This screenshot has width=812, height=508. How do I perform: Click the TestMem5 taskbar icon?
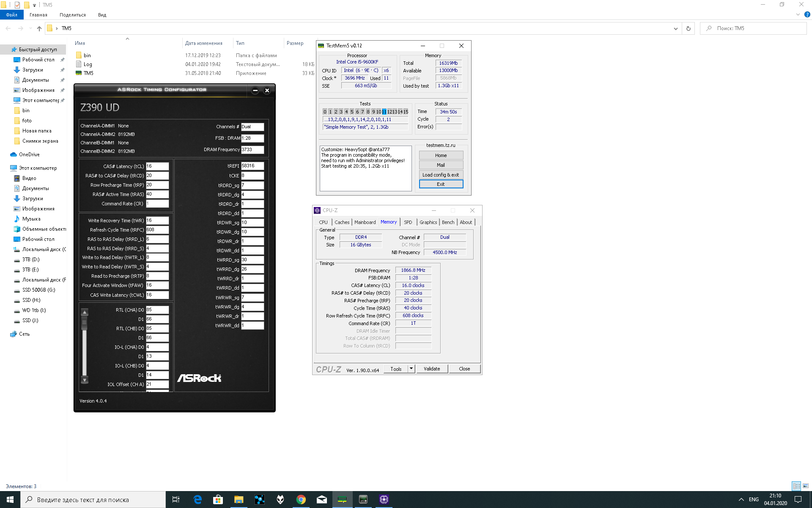coord(342,500)
